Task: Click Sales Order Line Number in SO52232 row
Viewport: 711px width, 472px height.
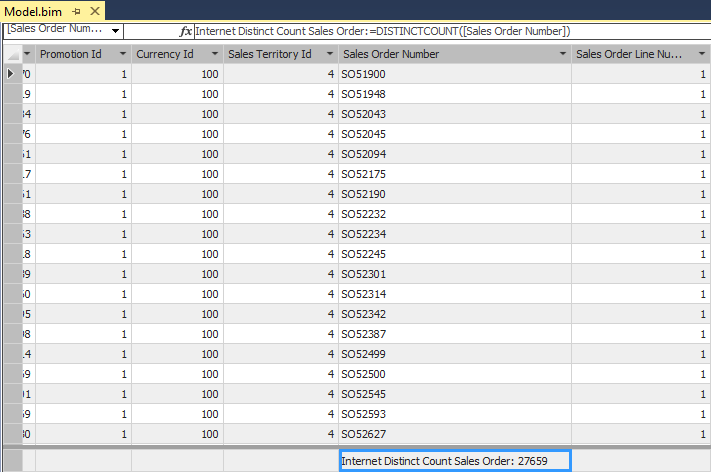Action: coord(641,214)
